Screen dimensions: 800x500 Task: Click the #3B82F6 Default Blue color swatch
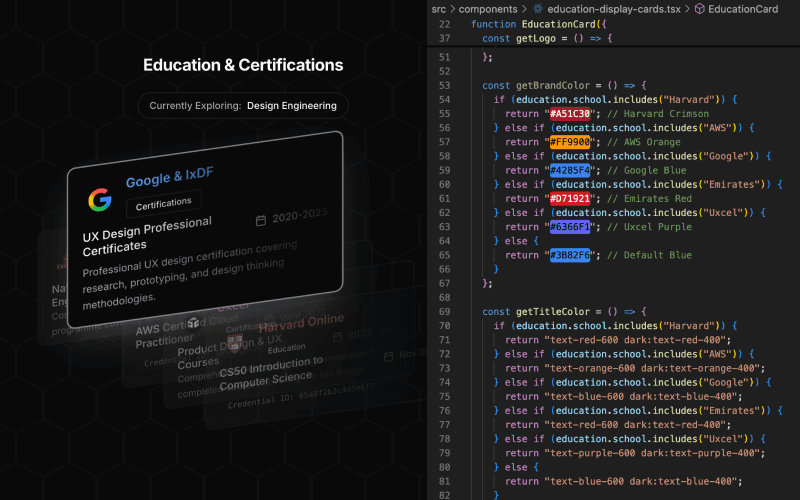(x=570, y=255)
